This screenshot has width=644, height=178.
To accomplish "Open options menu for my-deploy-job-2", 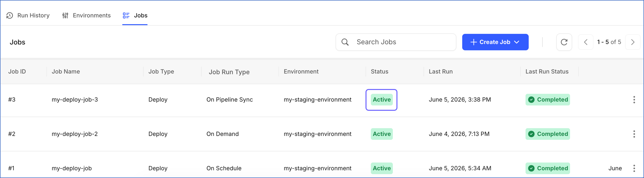I will (634, 134).
